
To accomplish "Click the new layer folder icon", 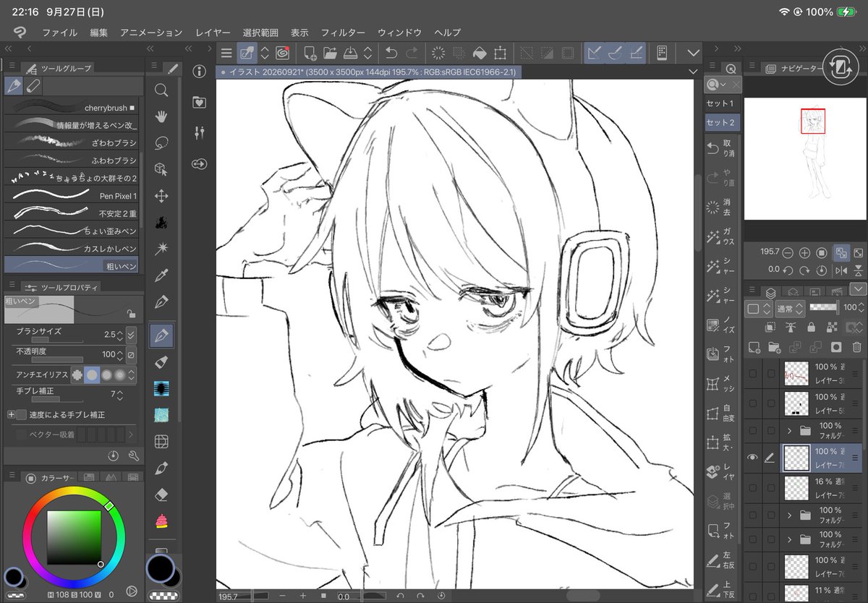I will [x=774, y=348].
